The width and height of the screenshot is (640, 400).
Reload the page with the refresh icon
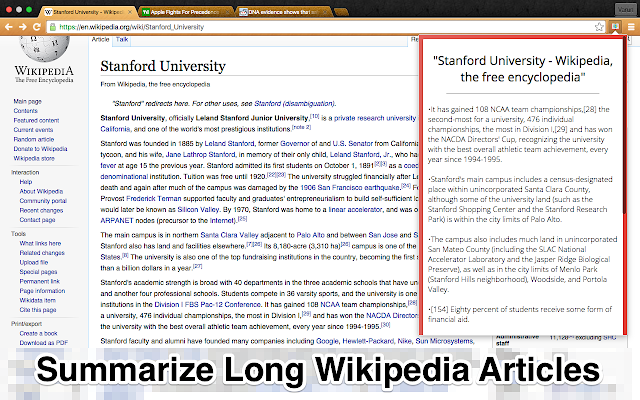[37, 27]
